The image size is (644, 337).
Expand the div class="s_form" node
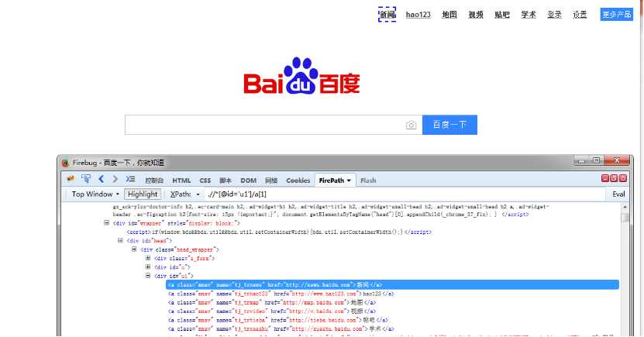[x=148, y=258]
